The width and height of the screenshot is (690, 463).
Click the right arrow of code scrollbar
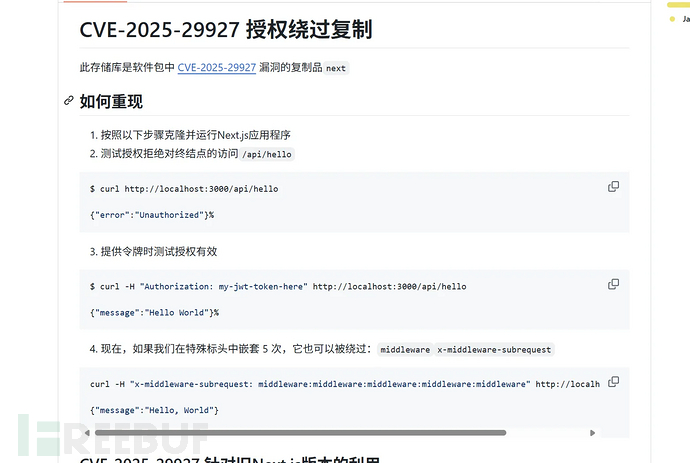coord(592,433)
